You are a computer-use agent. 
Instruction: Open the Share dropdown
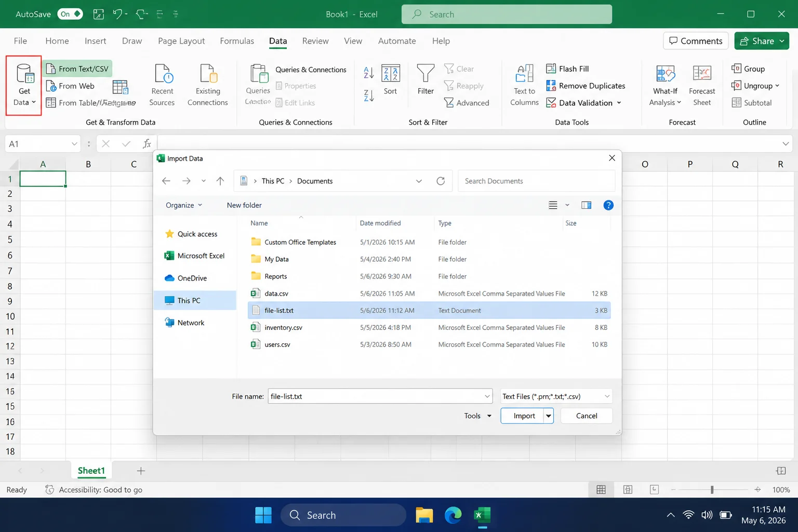(x=782, y=41)
